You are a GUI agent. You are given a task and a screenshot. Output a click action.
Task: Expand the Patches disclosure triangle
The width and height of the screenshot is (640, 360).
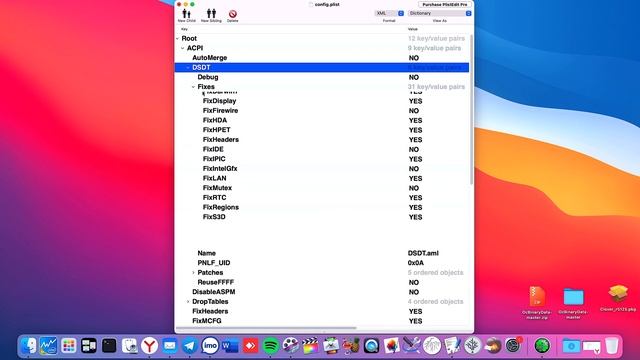click(x=193, y=272)
